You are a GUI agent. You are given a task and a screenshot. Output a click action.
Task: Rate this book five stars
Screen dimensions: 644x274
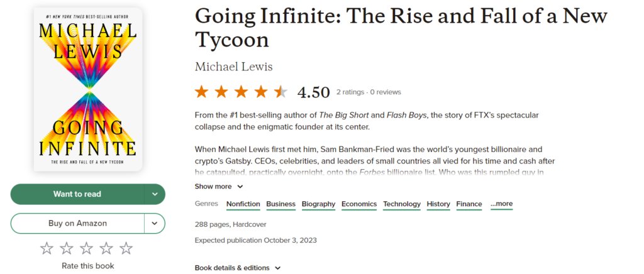pyautogui.click(x=126, y=248)
